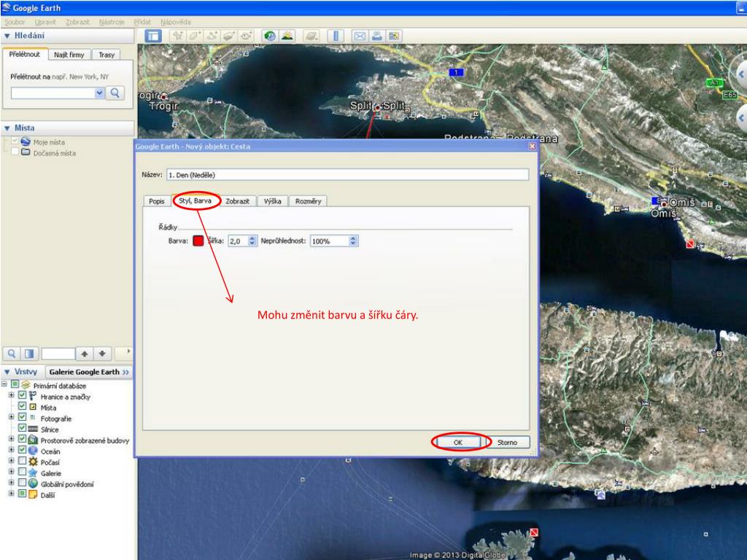The height and width of the screenshot is (560, 747).
Task: Click the Add Image Overlay toolbar icon
Action: pyautogui.click(x=229, y=36)
